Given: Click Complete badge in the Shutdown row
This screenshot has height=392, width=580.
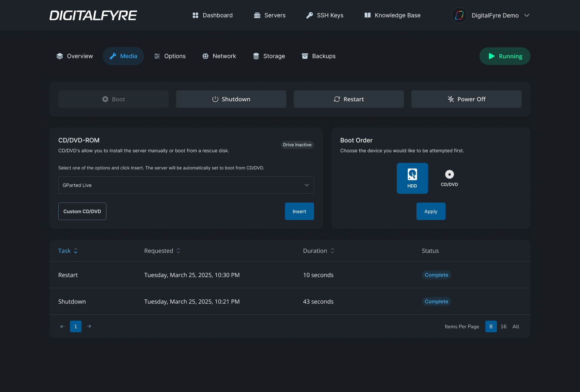Looking at the screenshot, I should pyautogui.click(x=436, y=302).
